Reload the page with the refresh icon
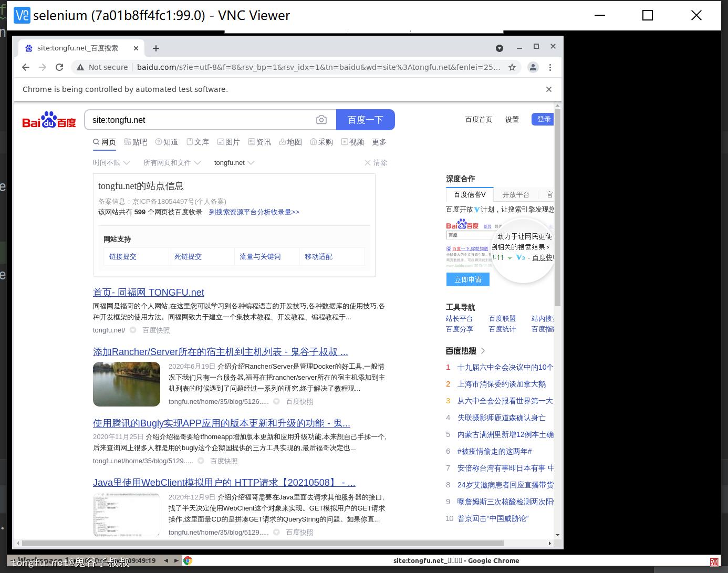The height and width of the screenshot is (573, 728). tap(59, 67)
